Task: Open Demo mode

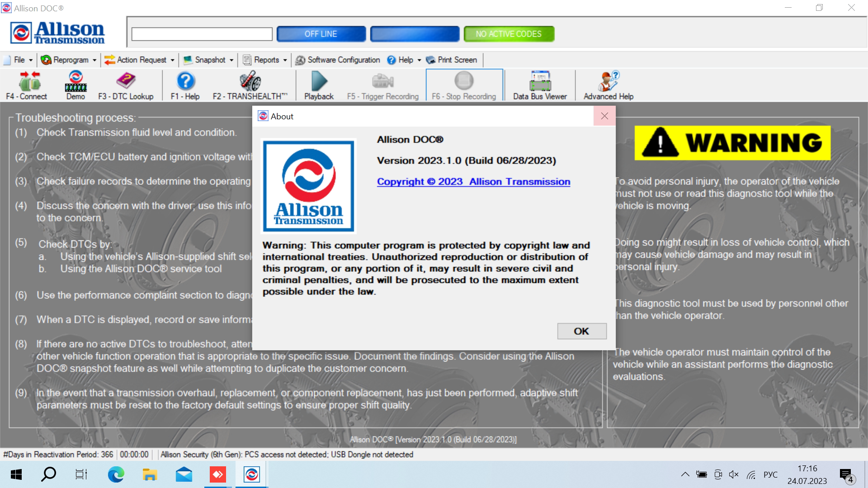Action: point(75,85)
